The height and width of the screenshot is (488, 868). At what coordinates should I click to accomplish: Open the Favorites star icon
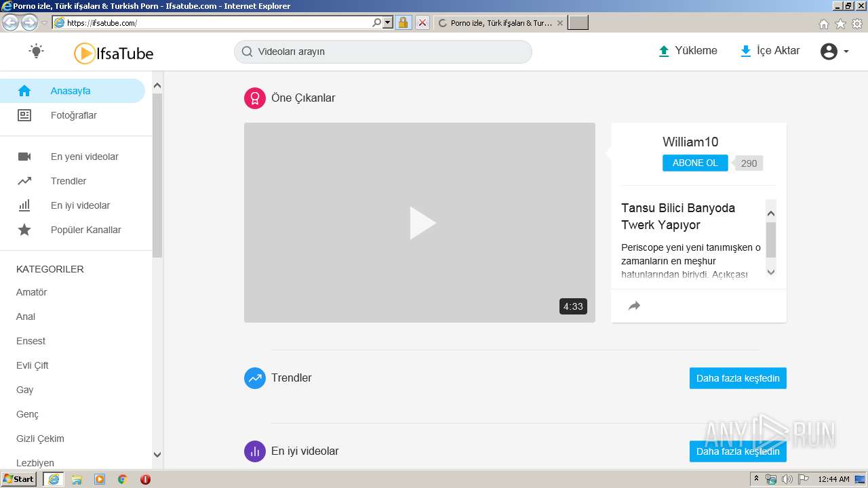(840, 24)
